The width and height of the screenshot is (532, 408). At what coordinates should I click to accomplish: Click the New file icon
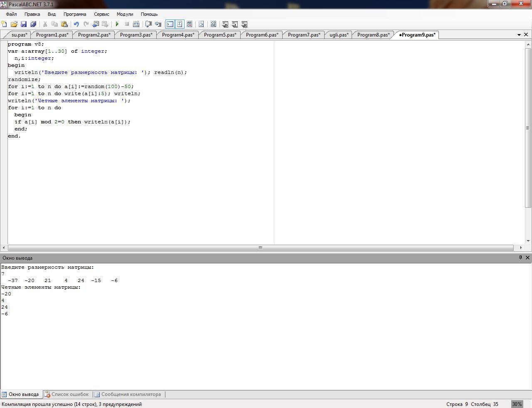click(4, 25)
